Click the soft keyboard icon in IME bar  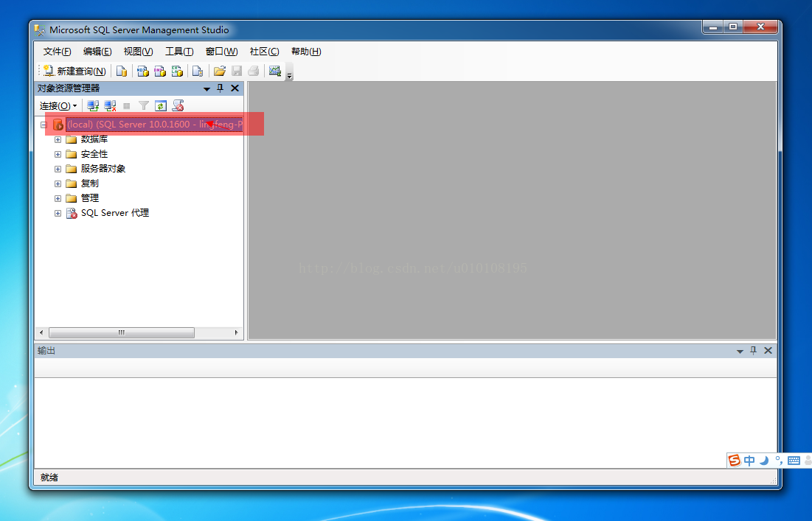click(794, 461)
